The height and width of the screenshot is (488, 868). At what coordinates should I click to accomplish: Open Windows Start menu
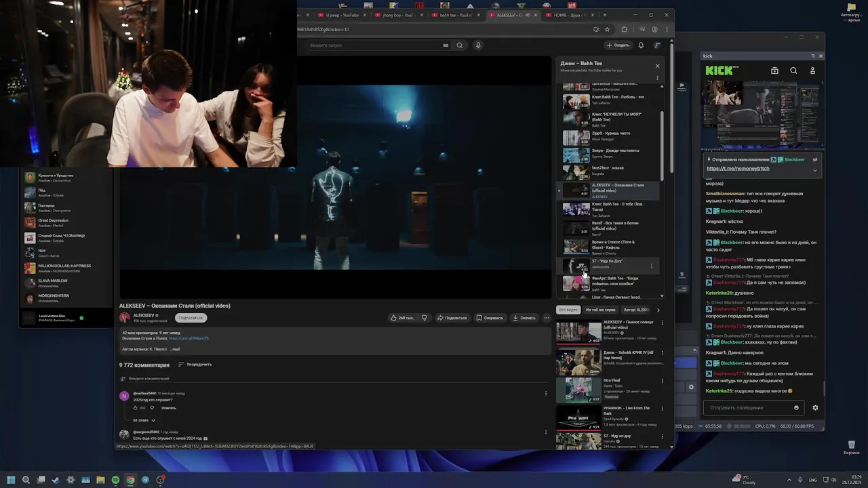pyautogui.click(x=11, y=480)
